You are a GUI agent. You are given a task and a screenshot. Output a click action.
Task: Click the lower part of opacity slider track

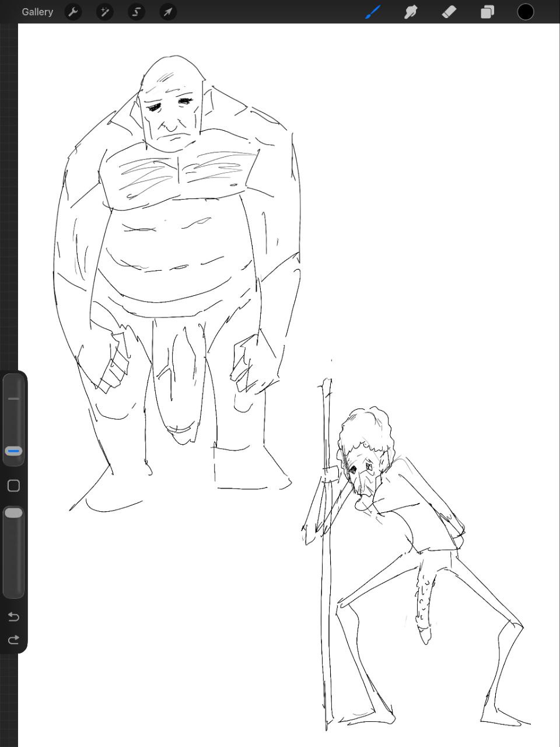pos(13,572)
